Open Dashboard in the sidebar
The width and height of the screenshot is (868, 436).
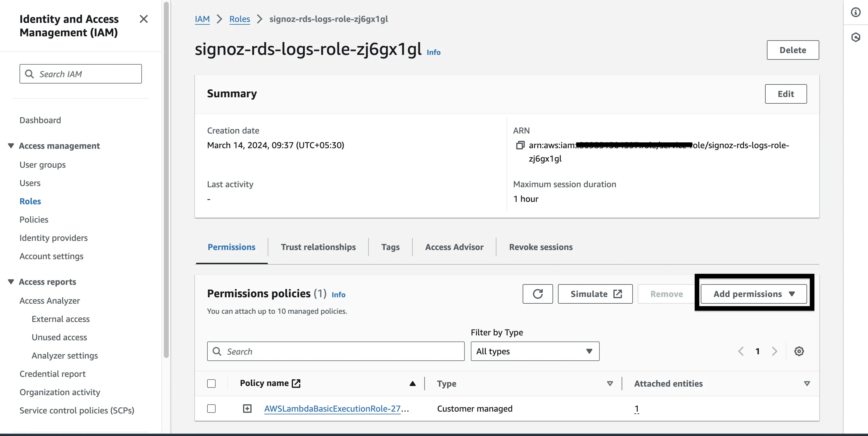[x=40, y=120]
